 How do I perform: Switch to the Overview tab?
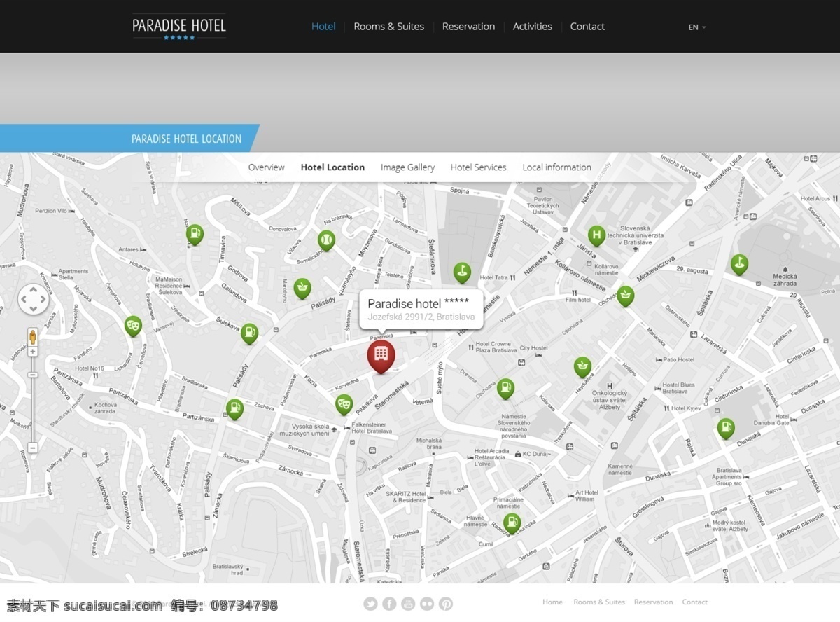coord(266,167)
